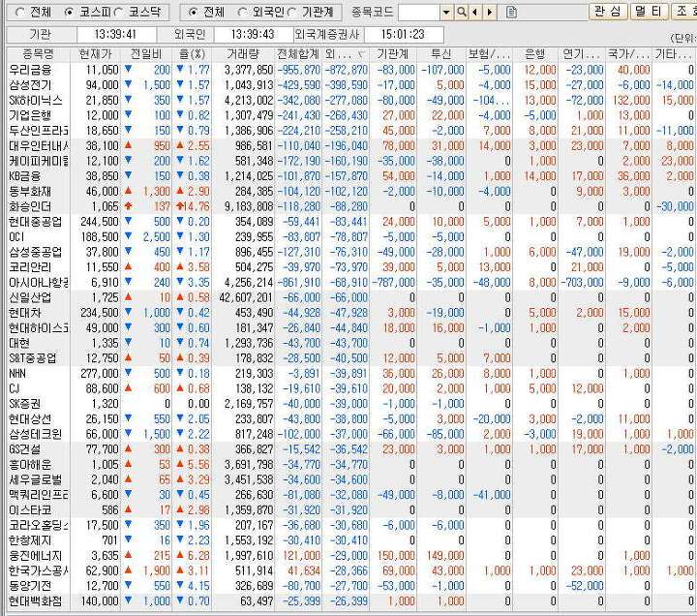Select the 웅진에너지 stock row
697x616 pixels.
pyautogui.click(x=351, y=556)
